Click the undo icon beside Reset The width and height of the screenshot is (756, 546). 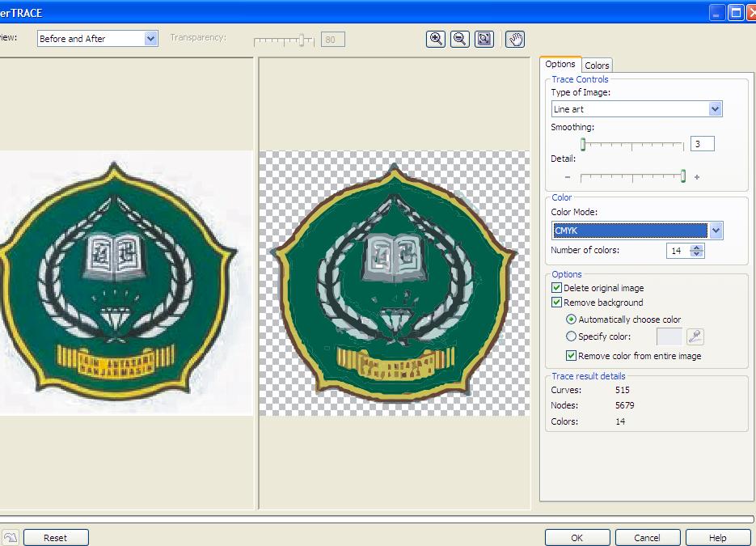(x=11, y=537)
